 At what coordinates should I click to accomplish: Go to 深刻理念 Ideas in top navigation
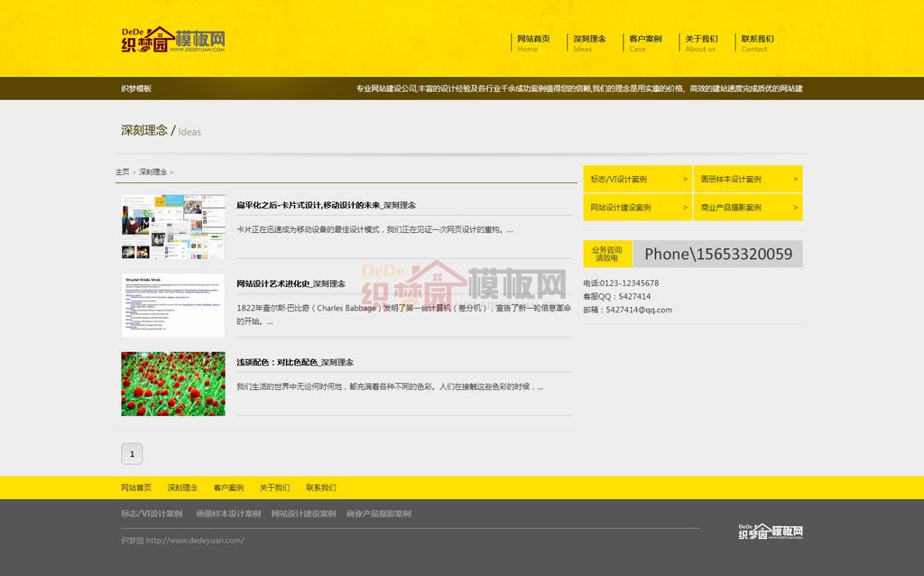pyautogui.click(x=588, y=42)
